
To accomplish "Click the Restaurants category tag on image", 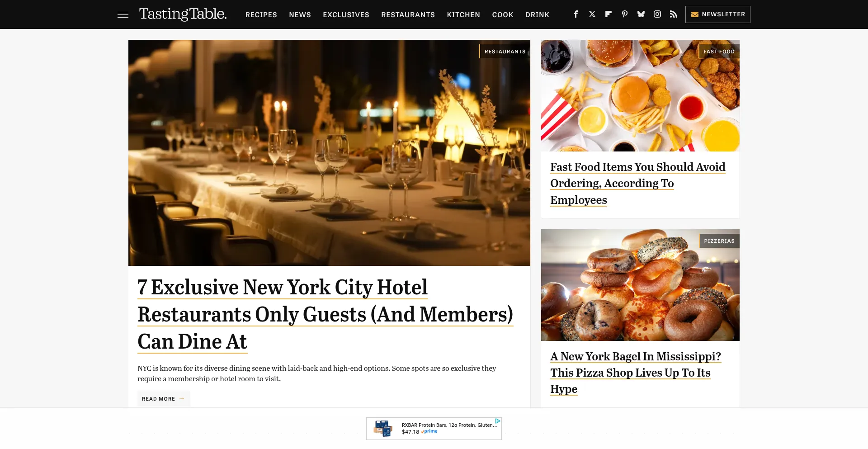I will pyautogui.click(x=505, y=52).
